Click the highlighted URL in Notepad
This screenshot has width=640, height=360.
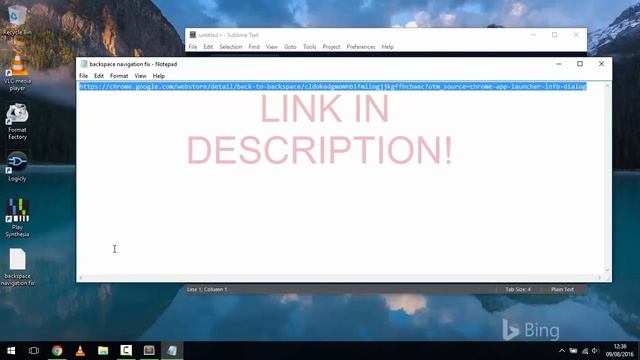333,87
